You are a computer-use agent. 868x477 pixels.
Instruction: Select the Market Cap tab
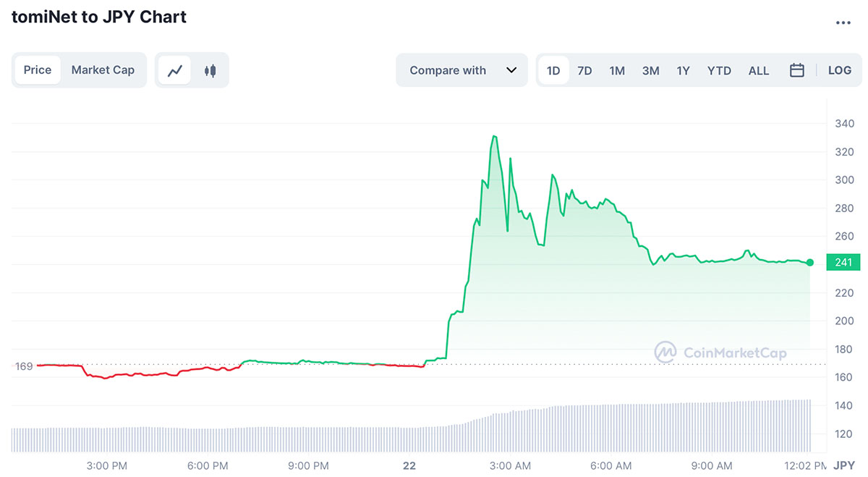[103, 70]
